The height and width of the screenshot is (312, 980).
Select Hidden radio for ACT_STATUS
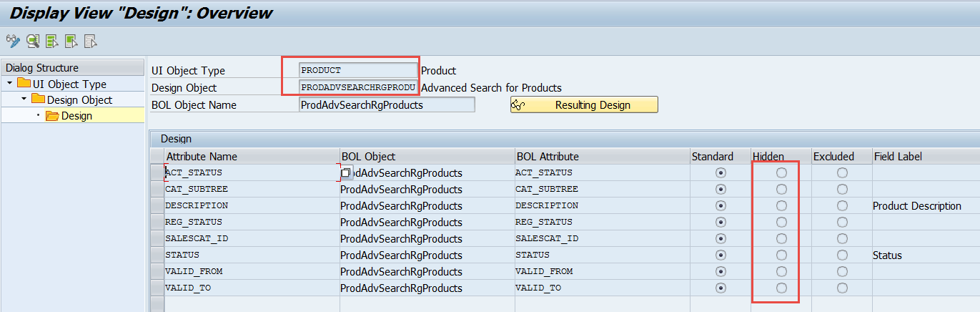[781, 172]
